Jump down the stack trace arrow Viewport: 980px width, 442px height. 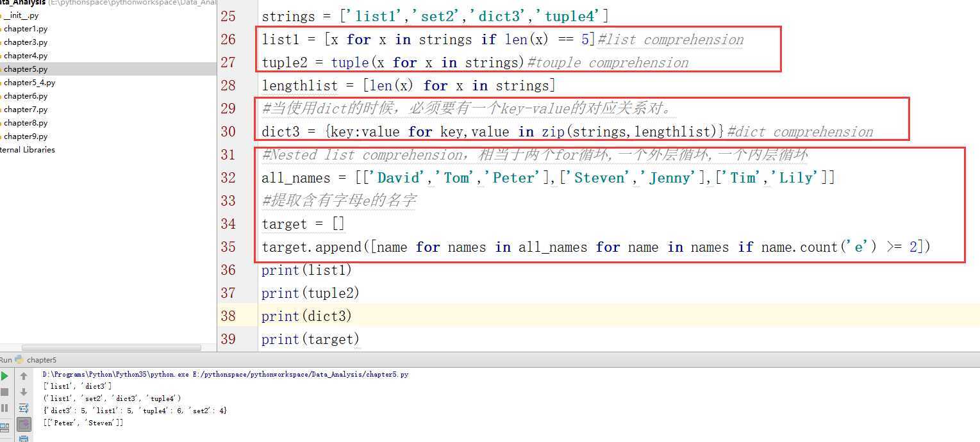pos(24,392)
